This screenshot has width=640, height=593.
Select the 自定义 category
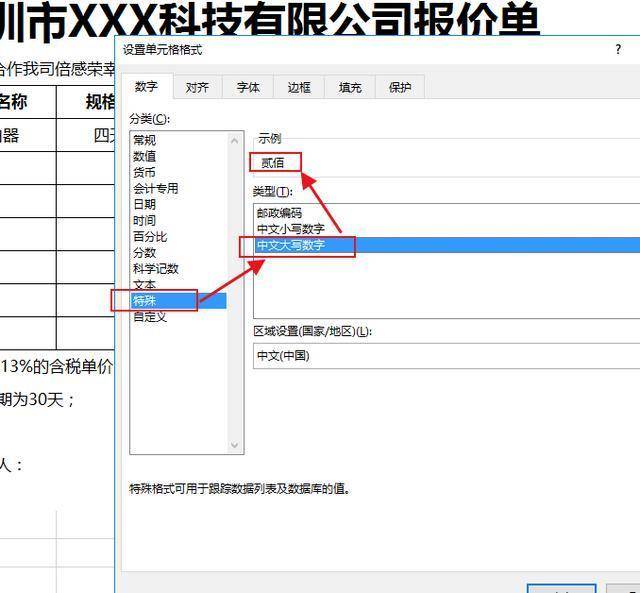150,317
